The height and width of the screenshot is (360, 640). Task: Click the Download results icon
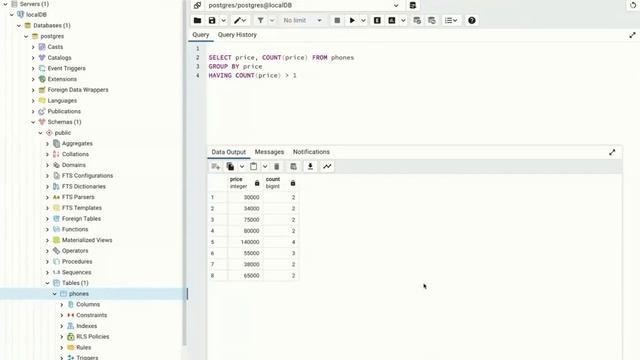(x=310, y=167)
